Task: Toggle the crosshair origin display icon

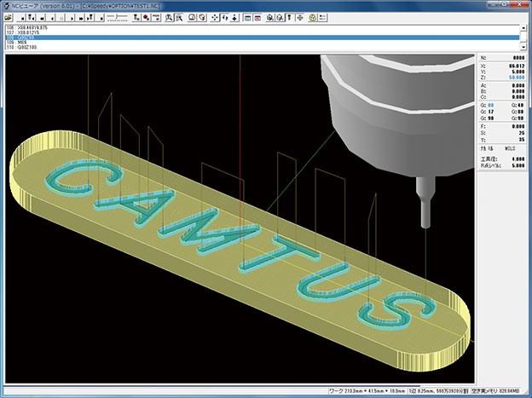Action: pos(299,17)
